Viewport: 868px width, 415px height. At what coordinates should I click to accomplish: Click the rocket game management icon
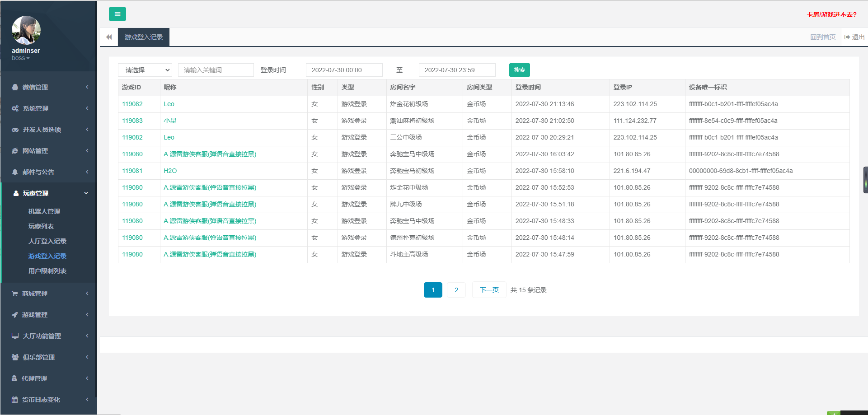15,315
